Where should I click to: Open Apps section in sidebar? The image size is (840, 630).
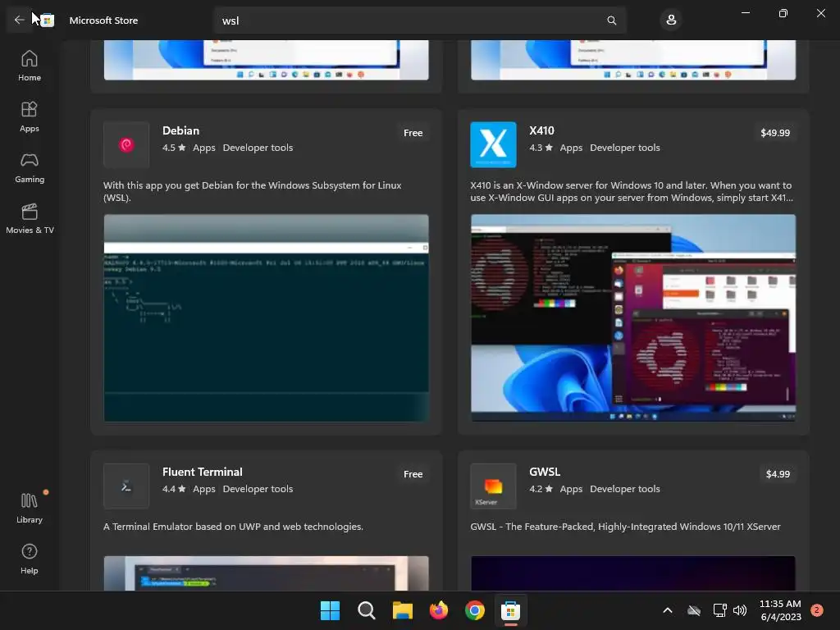30,116
